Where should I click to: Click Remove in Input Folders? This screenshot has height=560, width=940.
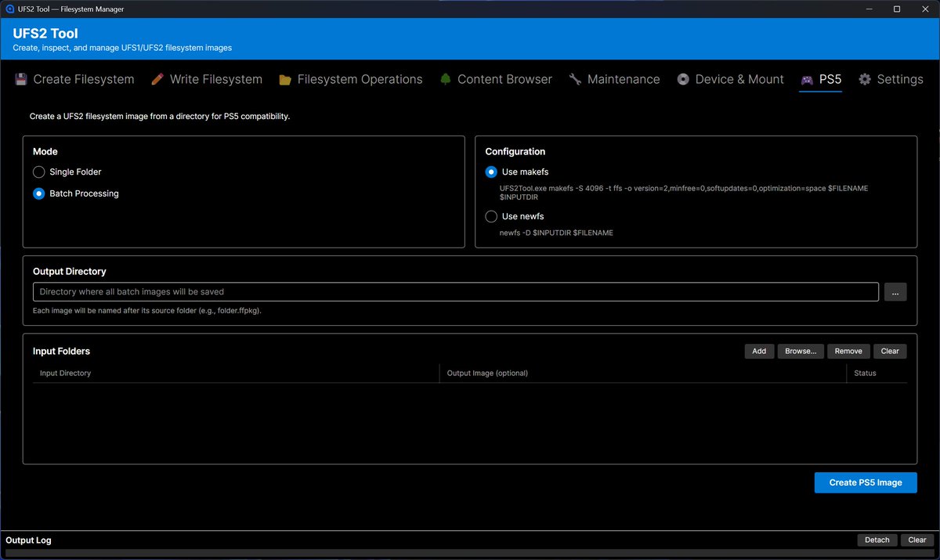pos(848,351)
